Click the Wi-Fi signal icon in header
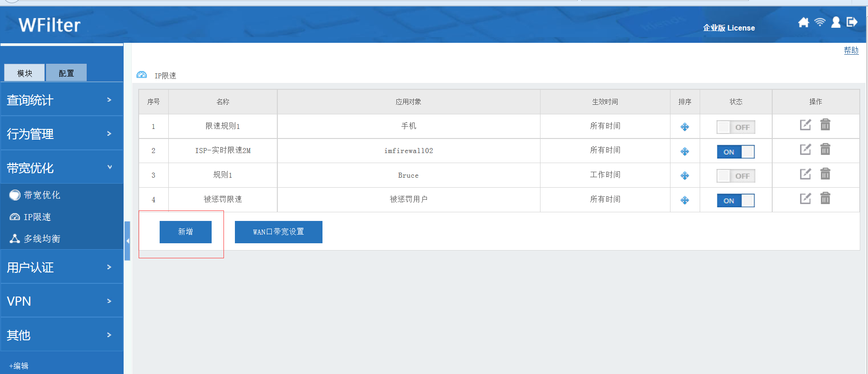 point(820,22)
